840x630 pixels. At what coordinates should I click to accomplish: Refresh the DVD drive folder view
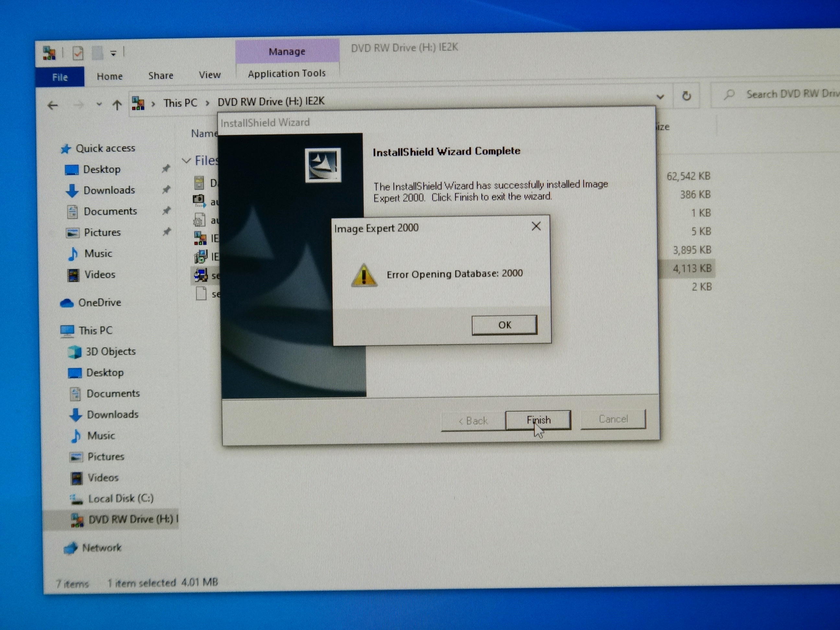[686, 96]
